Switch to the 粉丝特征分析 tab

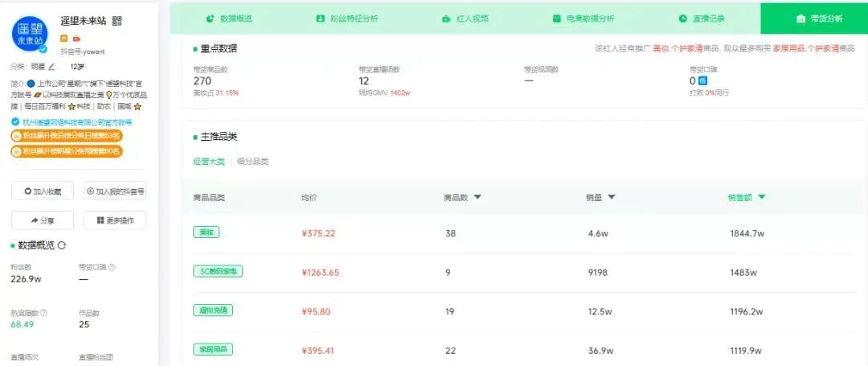(346, 19)
